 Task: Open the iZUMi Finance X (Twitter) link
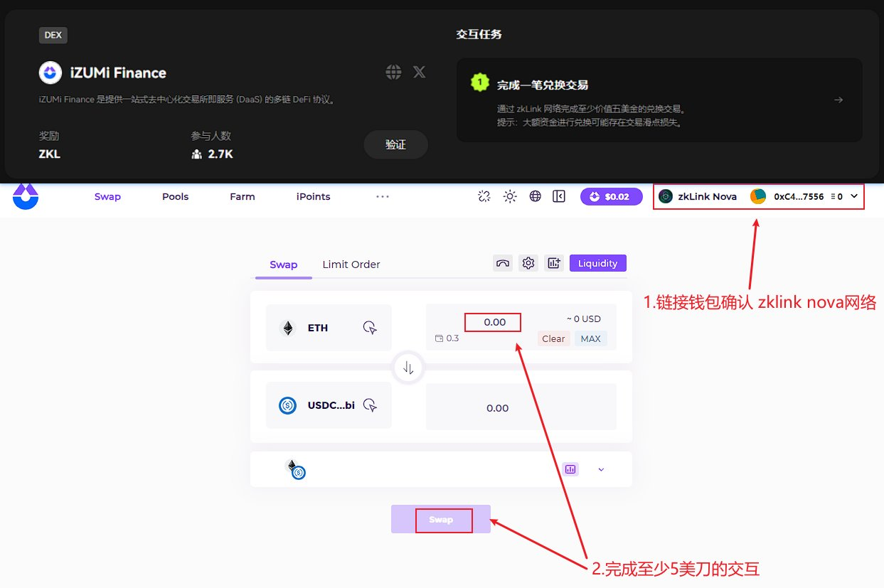(x=420, y=72)
